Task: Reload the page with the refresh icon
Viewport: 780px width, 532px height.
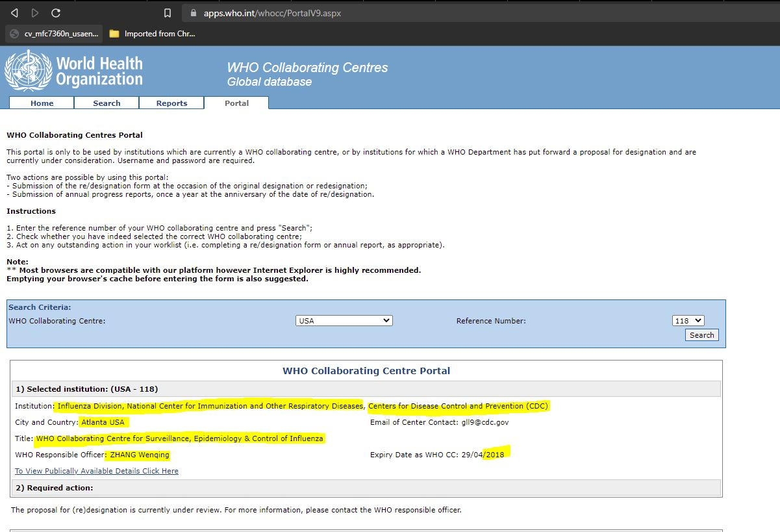Action: 56,13
